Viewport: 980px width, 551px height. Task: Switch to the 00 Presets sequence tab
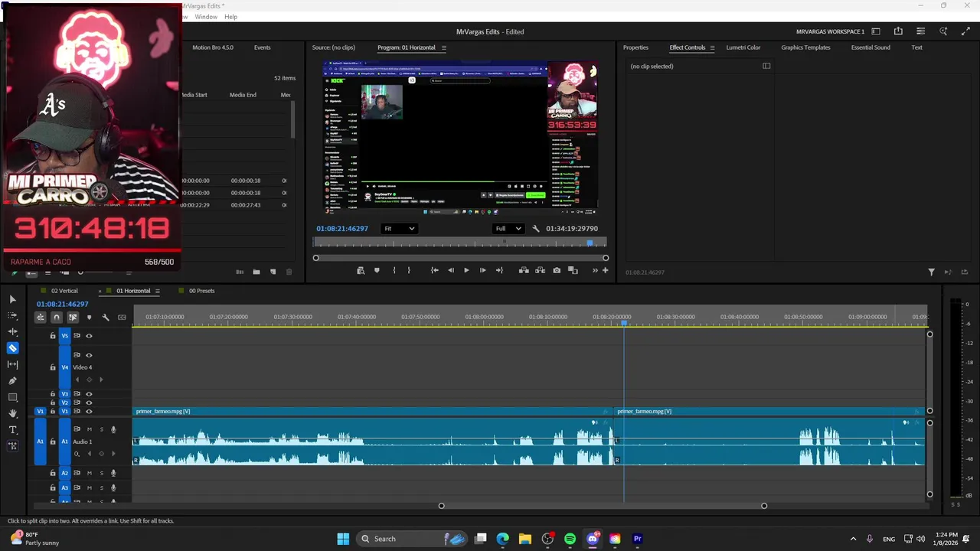pyautogui.click(x=201, y=291)
